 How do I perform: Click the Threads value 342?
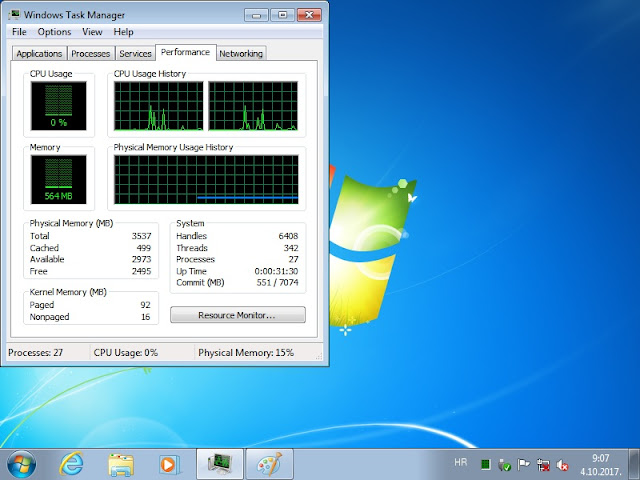point(291,248)
